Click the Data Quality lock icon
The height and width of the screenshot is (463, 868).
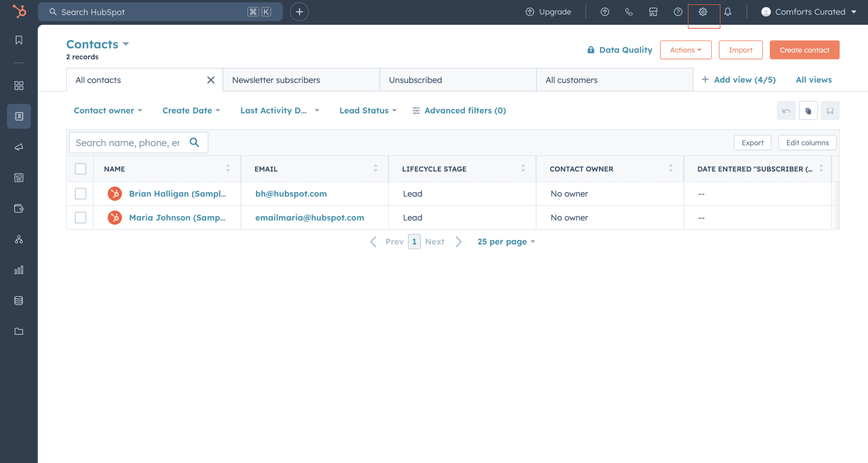591,50
